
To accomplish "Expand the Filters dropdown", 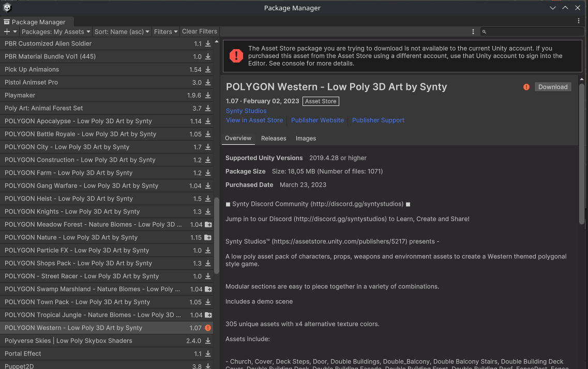I will (165, 32).
